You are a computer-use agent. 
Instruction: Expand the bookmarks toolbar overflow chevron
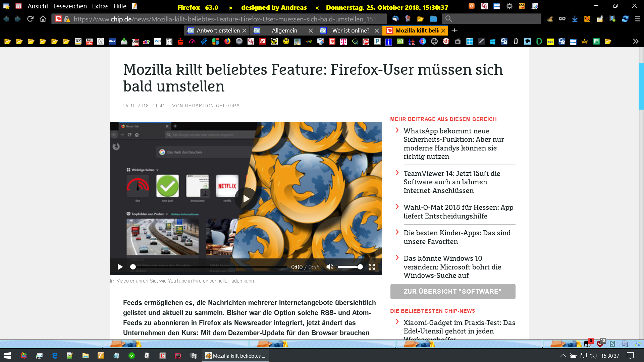635,42
